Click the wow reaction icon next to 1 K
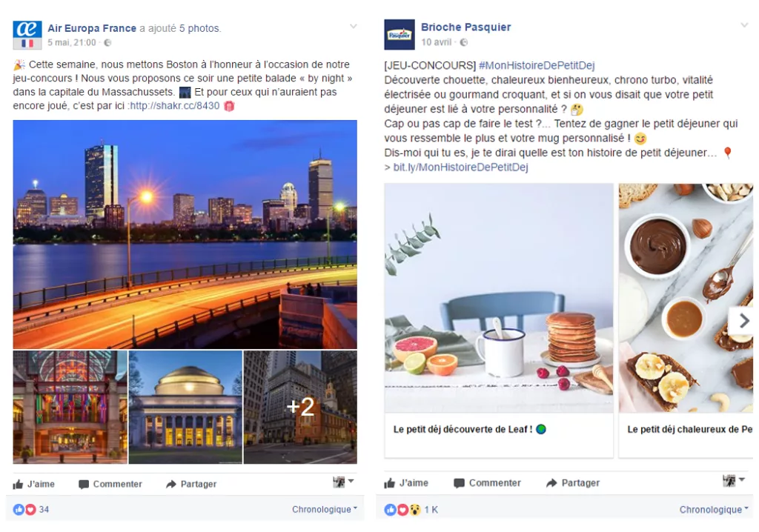The height and width of the screenshot is (532, 759). coord(415,509)
